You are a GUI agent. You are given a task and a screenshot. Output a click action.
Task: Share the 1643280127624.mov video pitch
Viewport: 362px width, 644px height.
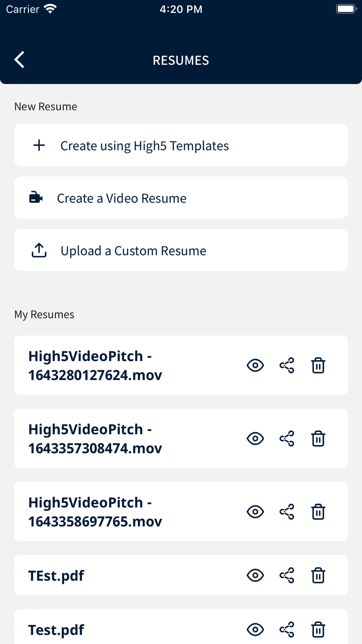point(287,365)
